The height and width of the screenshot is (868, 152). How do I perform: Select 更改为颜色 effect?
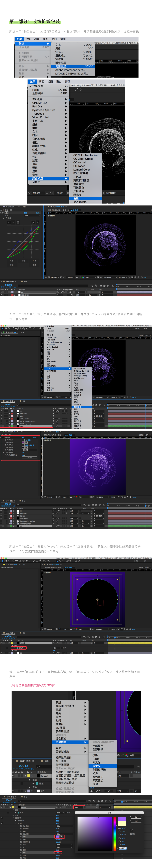tap(86, 202)
